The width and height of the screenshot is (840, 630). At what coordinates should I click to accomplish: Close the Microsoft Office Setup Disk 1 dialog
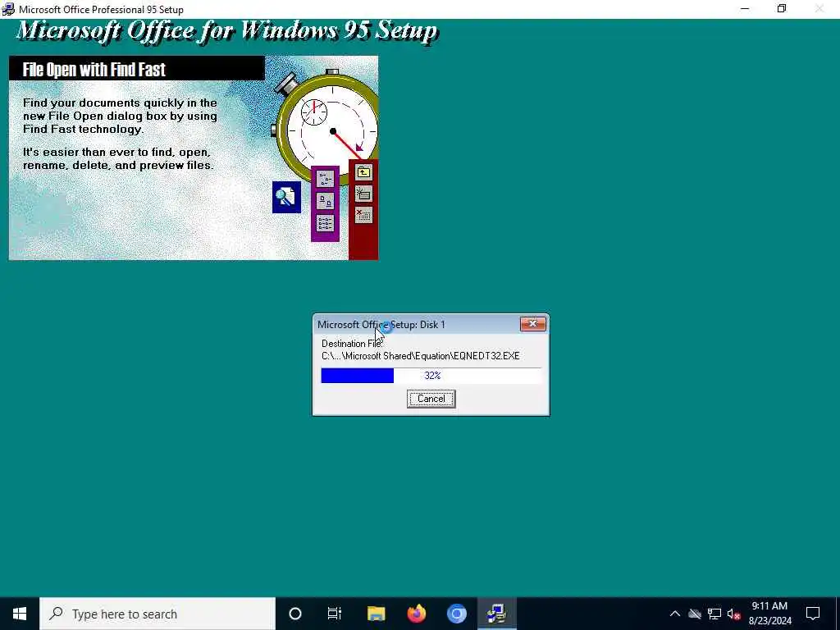point(532,323)
